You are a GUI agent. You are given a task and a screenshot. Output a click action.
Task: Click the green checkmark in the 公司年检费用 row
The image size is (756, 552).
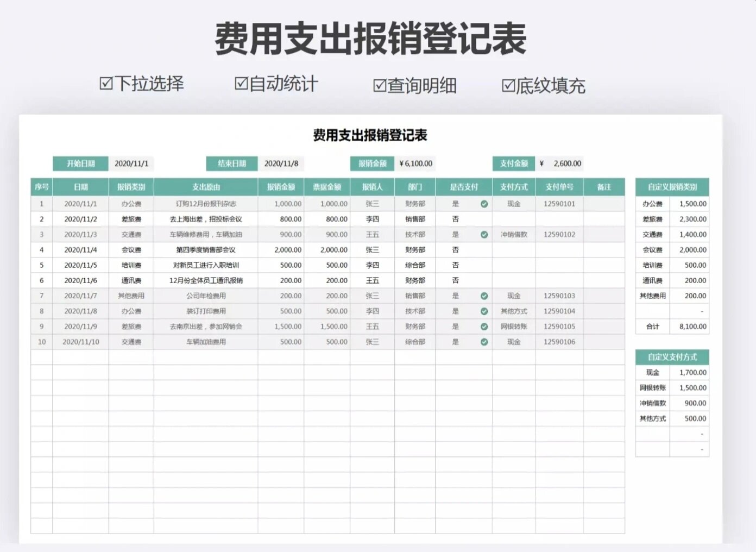pos(484,296)
